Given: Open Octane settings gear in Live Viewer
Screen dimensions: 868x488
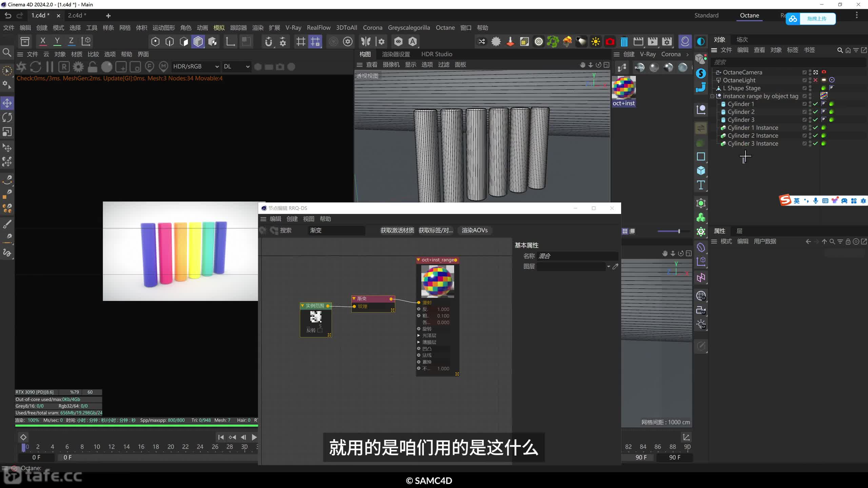Looking at the screenshot, I should (78, 67).
